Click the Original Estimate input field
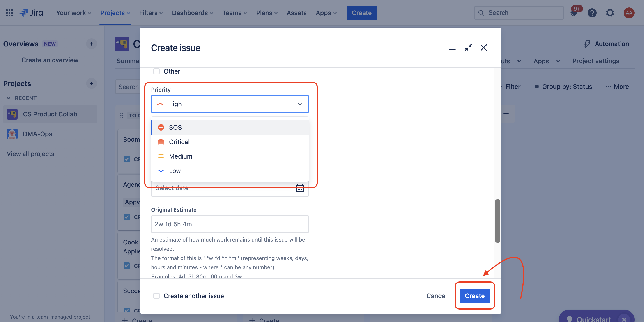 [x=230, y=224]
